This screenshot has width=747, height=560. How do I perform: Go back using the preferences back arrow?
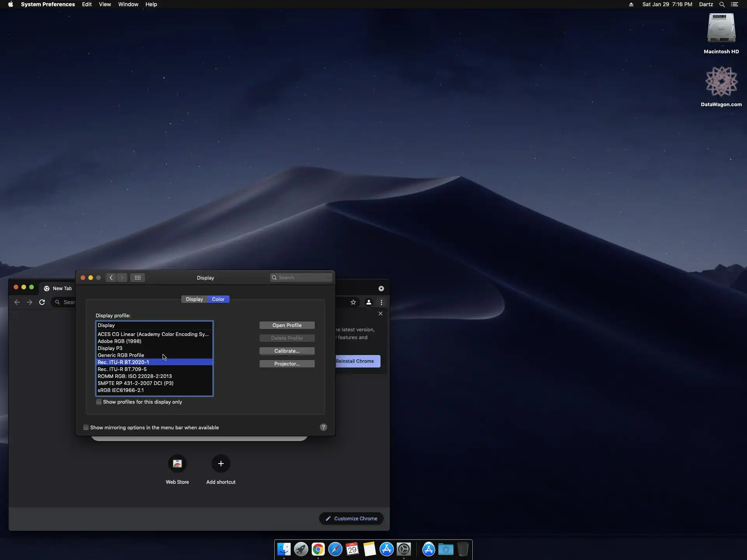(x=111, y=278)
